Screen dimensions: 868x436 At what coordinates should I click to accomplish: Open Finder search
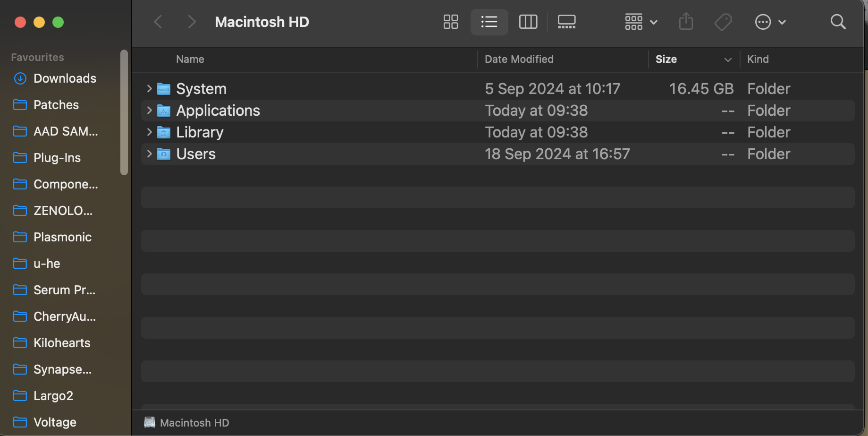838,22
